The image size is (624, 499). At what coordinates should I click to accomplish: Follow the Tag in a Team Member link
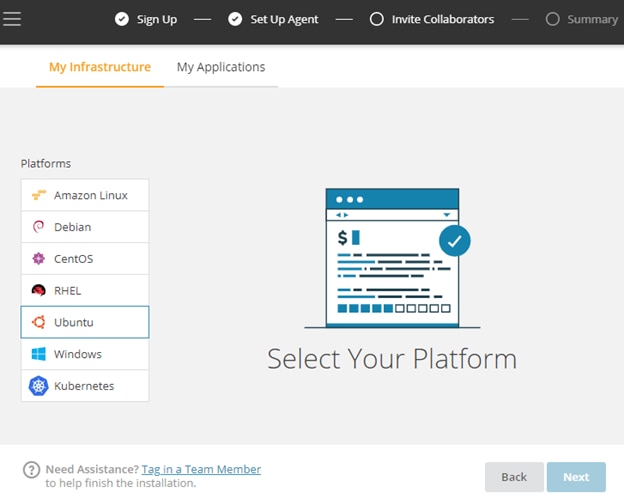tap(201, 469)
